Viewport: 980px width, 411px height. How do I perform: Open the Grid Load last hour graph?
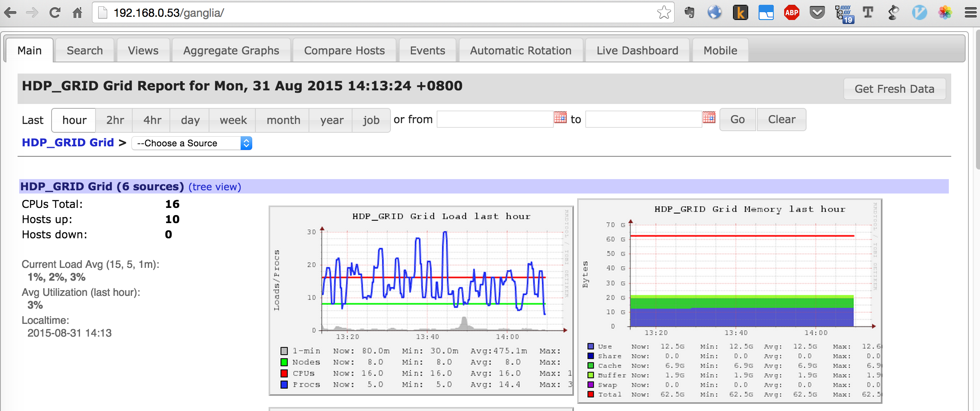[x=421, y=301]
